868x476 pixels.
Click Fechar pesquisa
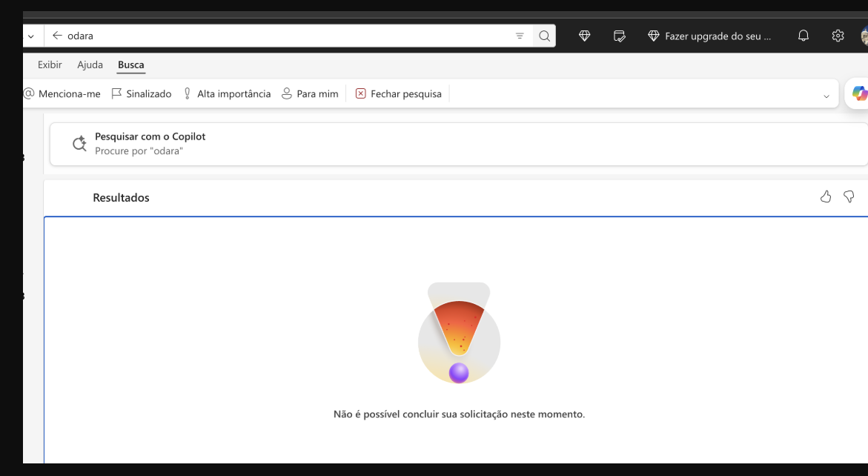tap(399, 94)
